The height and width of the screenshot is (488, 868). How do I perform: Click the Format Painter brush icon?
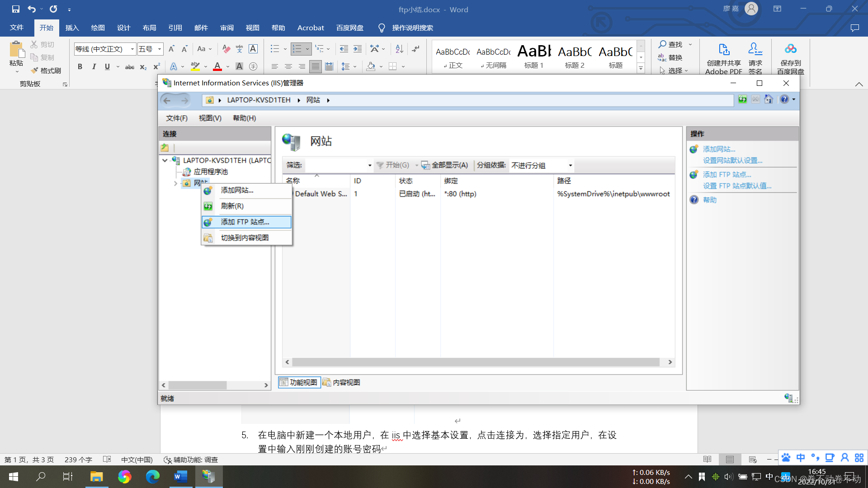[35, 70]
